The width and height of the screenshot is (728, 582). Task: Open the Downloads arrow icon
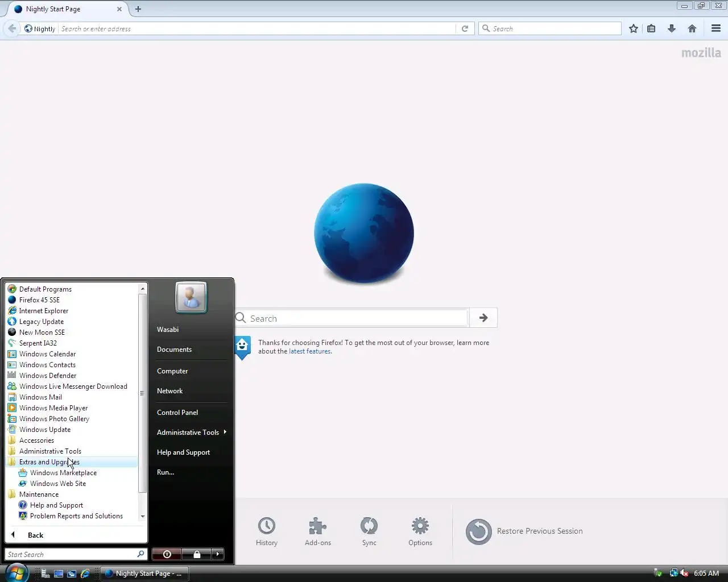tap(672, 28)
